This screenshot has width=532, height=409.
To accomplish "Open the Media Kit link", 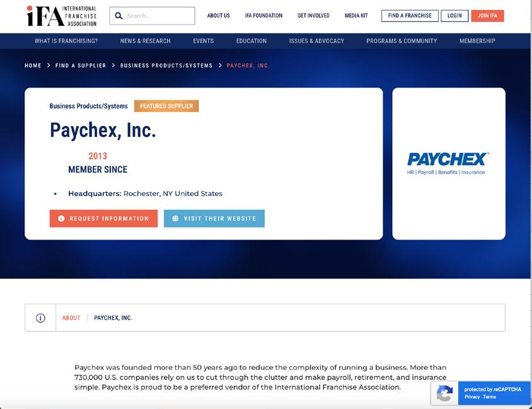I will 356,16.
